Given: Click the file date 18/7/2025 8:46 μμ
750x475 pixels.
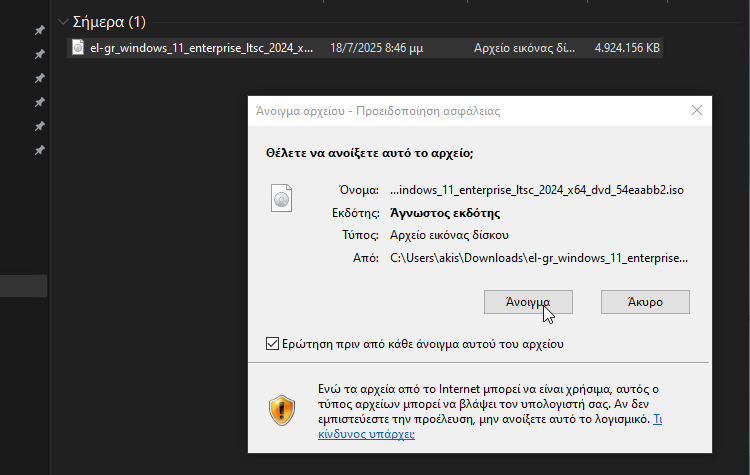Looking at the screenshot, I should pos(376,48).
